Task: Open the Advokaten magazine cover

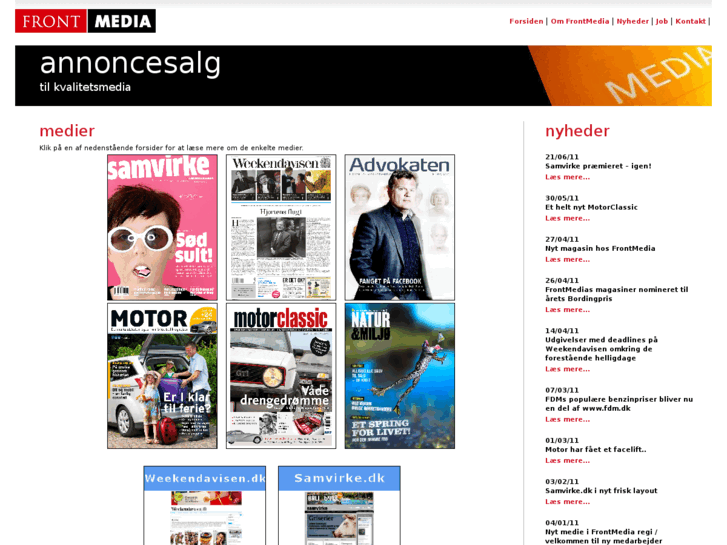Action: coord(400,227)
